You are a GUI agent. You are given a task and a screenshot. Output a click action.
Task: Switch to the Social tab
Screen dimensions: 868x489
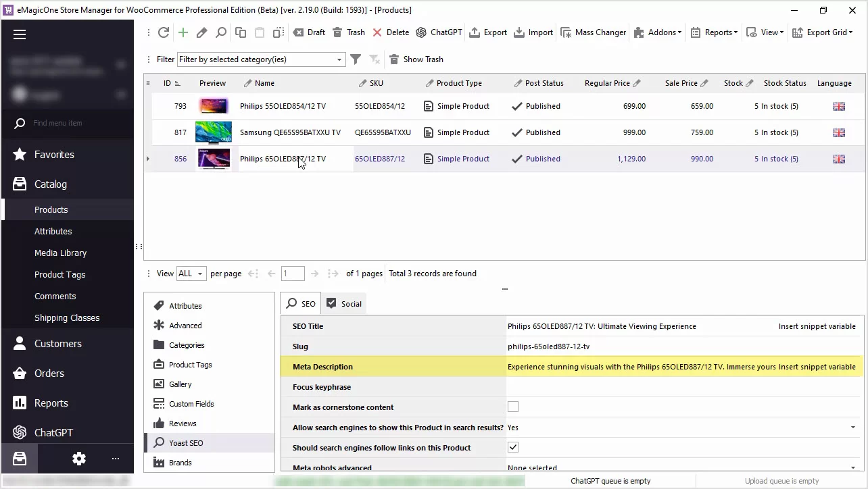coord(343,303)
